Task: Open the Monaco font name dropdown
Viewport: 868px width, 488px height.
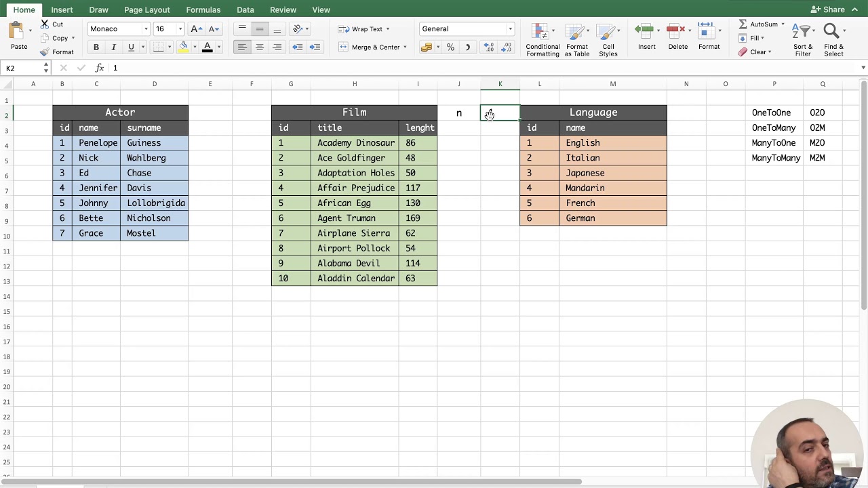Action: (x=146, y=29)
